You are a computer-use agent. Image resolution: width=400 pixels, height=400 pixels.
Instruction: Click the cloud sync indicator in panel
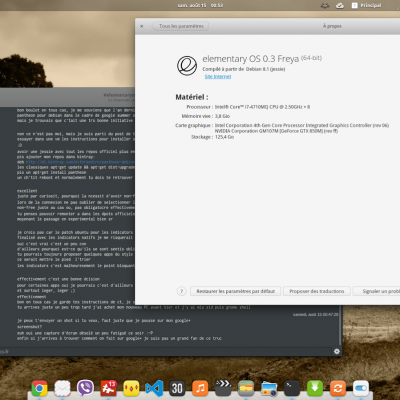(340, 5)
